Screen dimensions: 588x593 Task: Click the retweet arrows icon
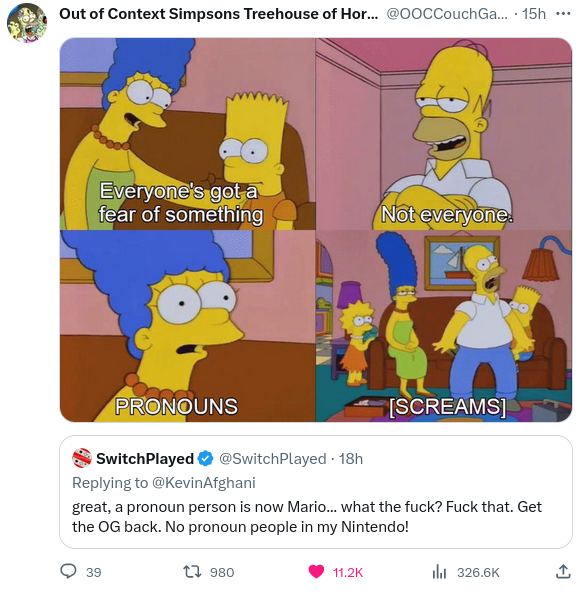pyautogui.click(x=191, y=571)
